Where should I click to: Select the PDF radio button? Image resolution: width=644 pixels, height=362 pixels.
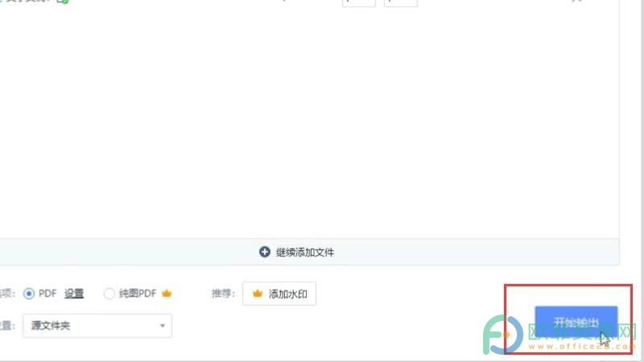[29, 294]
